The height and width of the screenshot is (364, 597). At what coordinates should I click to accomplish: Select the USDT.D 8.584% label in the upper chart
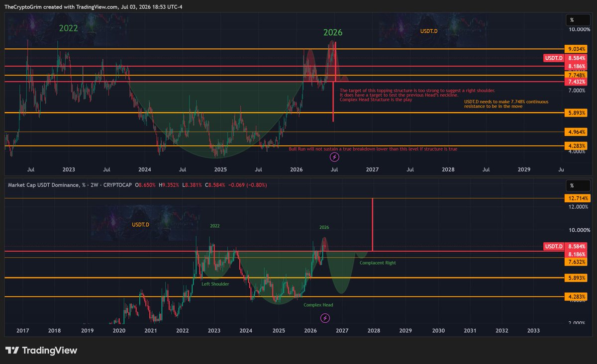(566, 58)
